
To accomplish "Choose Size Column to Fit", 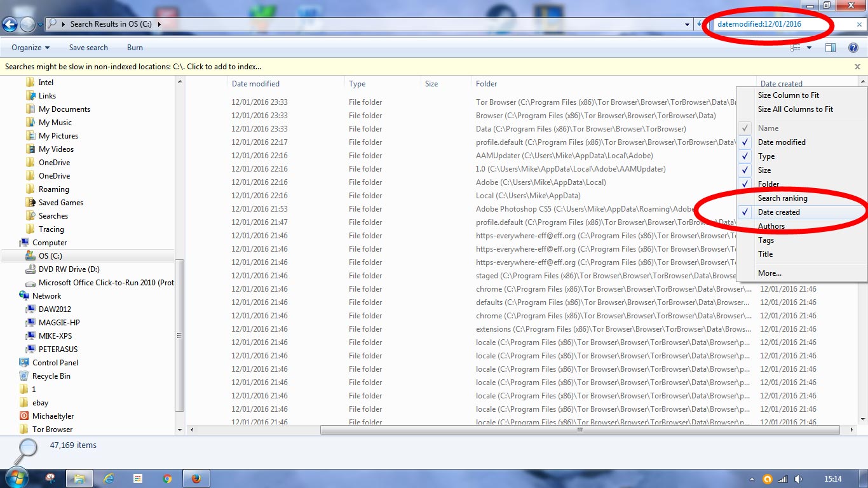I will coord(802,95).
